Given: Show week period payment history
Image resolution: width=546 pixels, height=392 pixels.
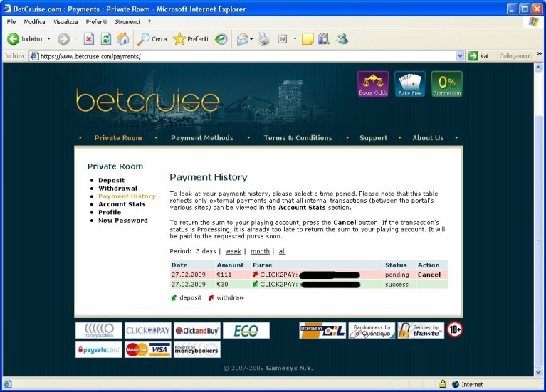Looking at the screenshot, I should (233, 251).
